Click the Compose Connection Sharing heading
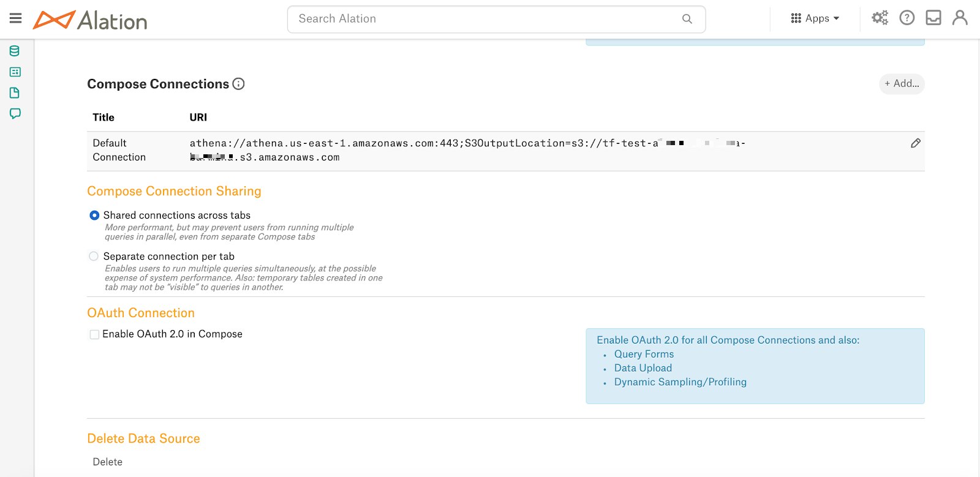Viewport: 980px width, 477px height. coord(174,191)
